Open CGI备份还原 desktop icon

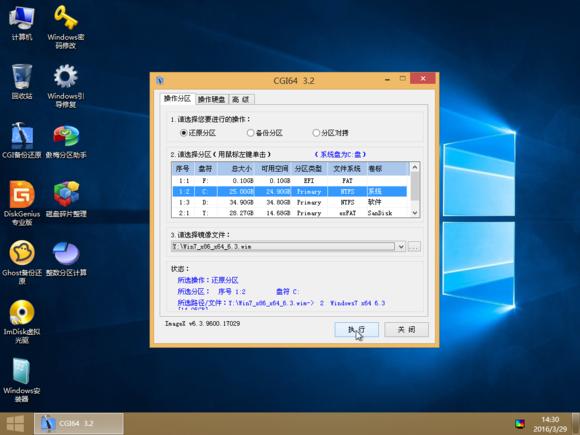22,141
